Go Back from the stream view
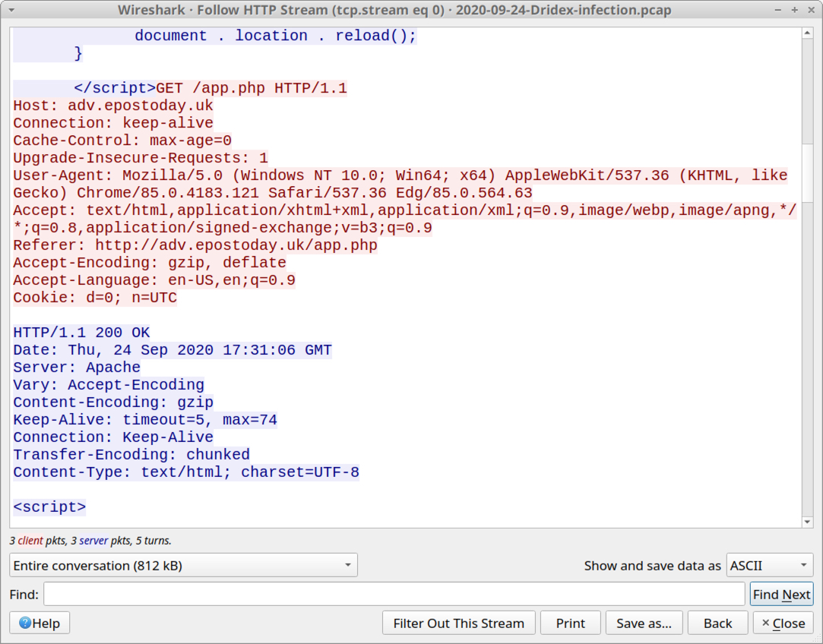 (x=717, y=623)
